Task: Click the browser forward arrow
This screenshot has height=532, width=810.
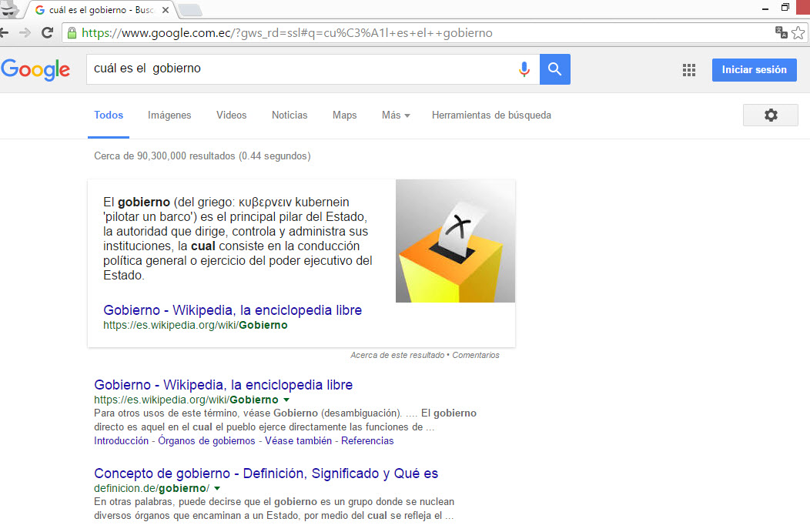Action: [25, 33]
